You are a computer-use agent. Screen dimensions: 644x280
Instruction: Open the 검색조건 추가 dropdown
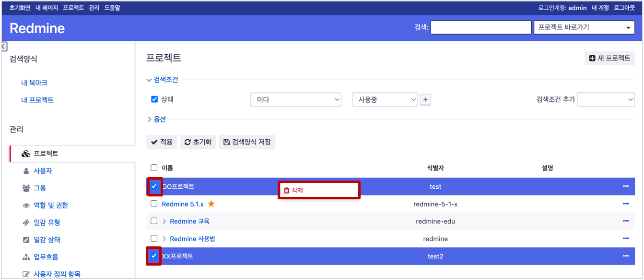pos(606,99)
